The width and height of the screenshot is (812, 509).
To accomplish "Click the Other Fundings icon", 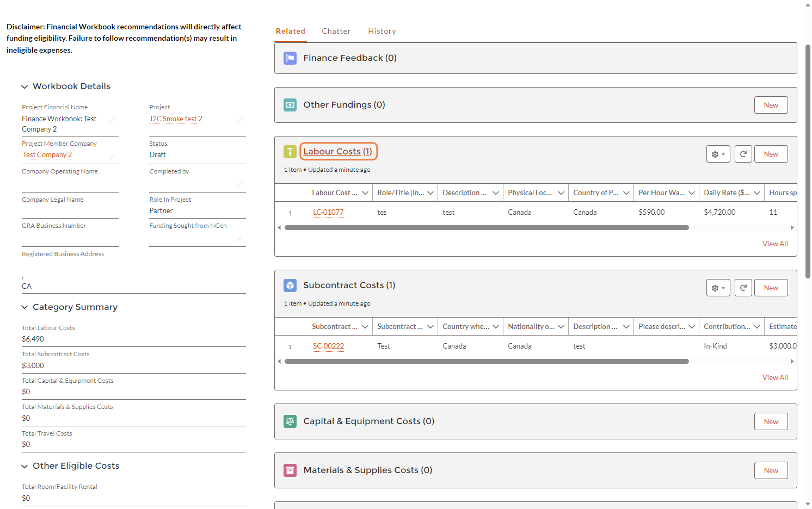I will point(290,105).
